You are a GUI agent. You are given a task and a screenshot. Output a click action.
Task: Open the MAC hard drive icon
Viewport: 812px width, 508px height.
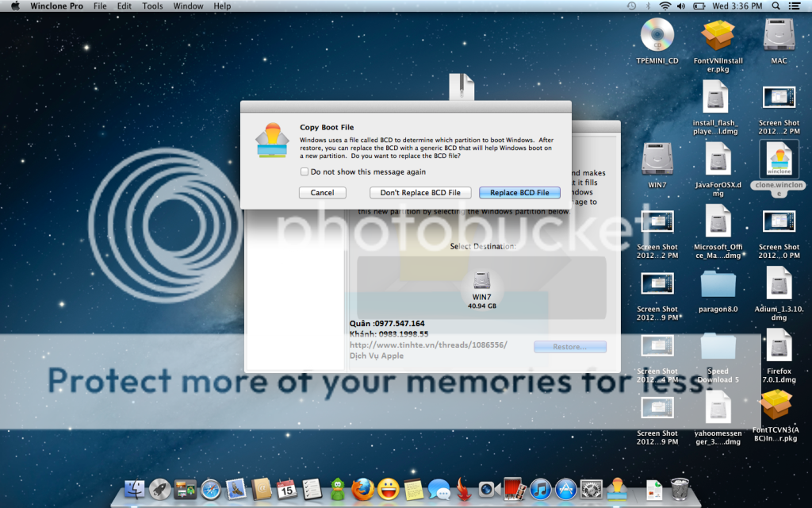[779, 35]
